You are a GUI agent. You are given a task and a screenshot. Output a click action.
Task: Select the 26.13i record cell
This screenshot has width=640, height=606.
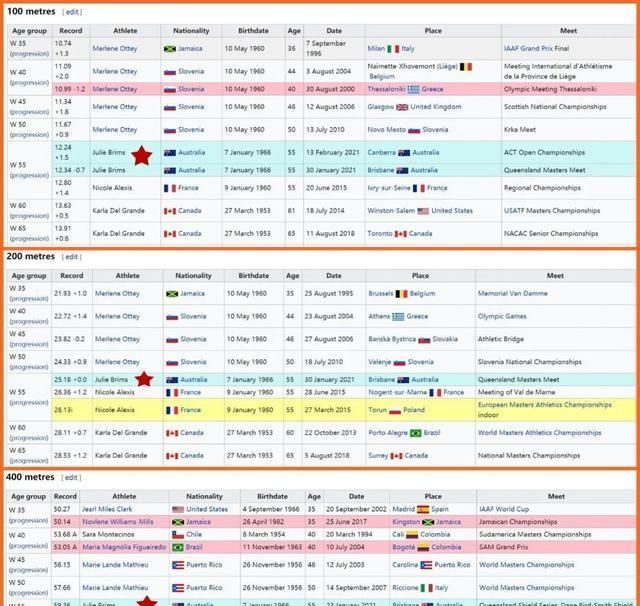pos(72,410)
